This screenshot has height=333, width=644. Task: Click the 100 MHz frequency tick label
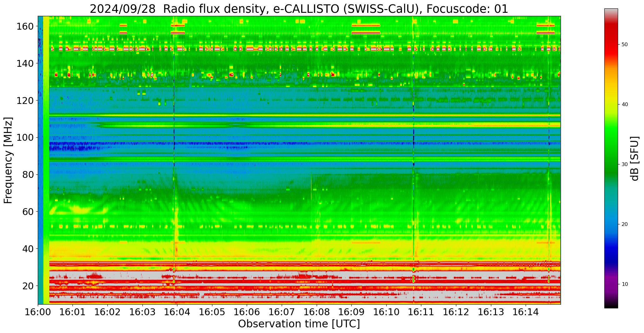[25, 138]
